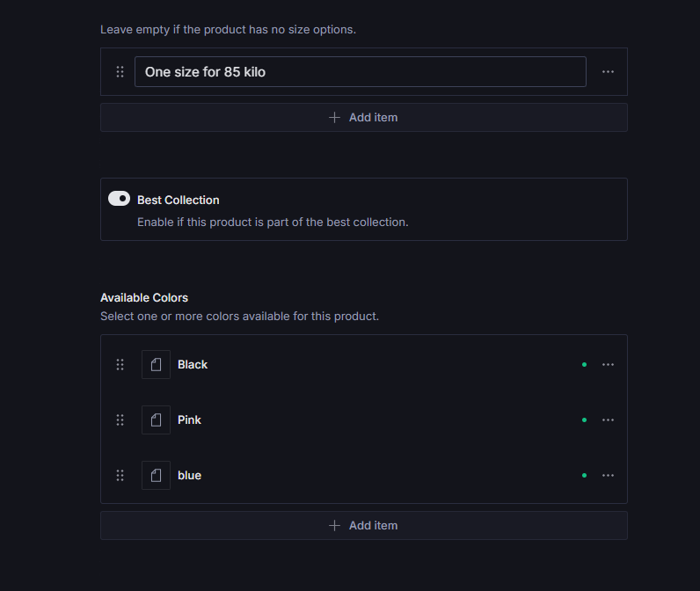Click drag handle for Pink color
Screen dimensions: 700x591
[120, 420]
